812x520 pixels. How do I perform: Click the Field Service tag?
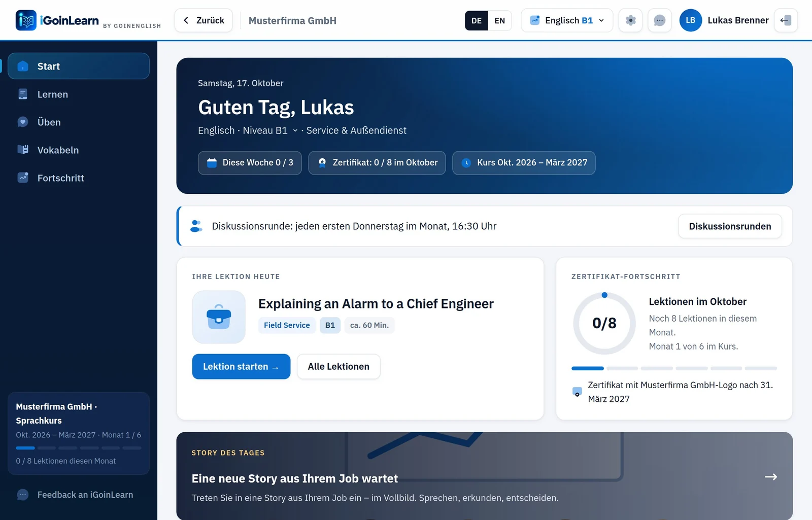(287, 325)
